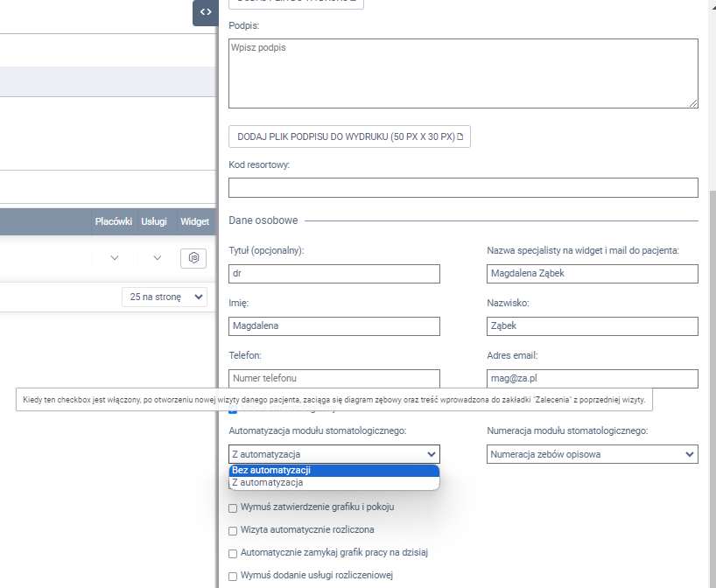716x588 pixels.
Task: Click the file icon on signature upload button
Action: coord(460,137)
